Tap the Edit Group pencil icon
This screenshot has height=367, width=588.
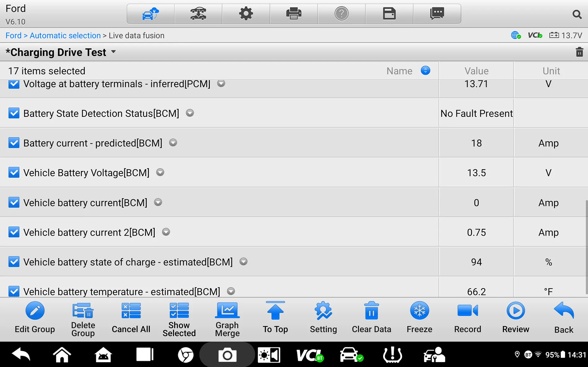(35, 311)
